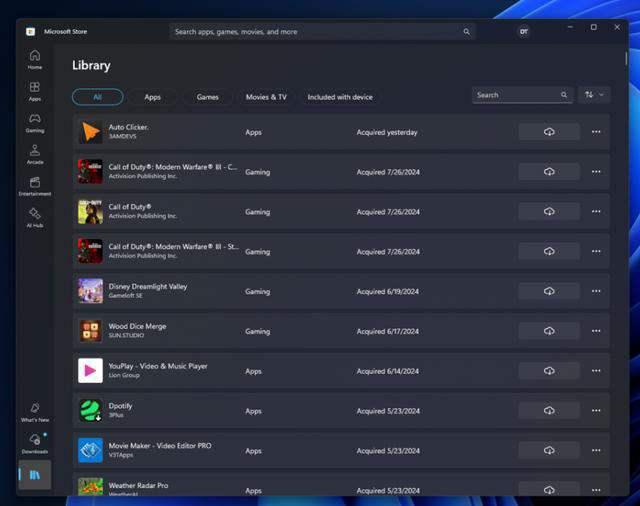Open sort and filter dropdown
640x506 pixels.
[593, 95]
